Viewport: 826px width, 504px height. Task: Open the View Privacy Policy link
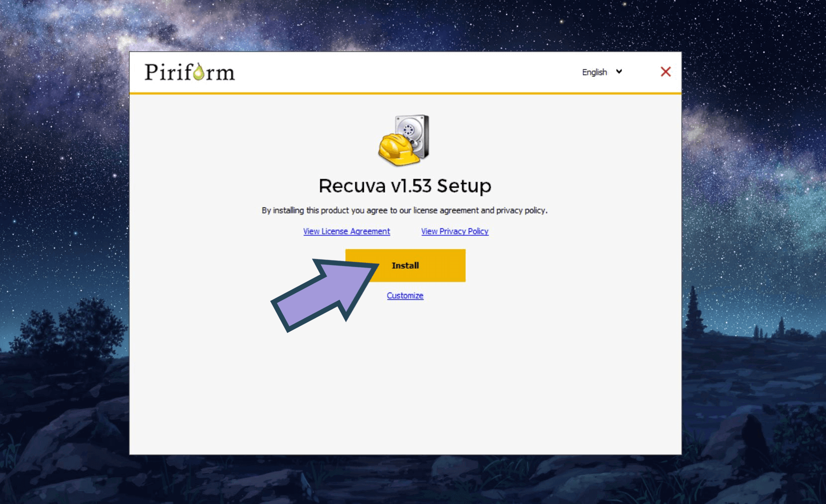tap(455, 231)
